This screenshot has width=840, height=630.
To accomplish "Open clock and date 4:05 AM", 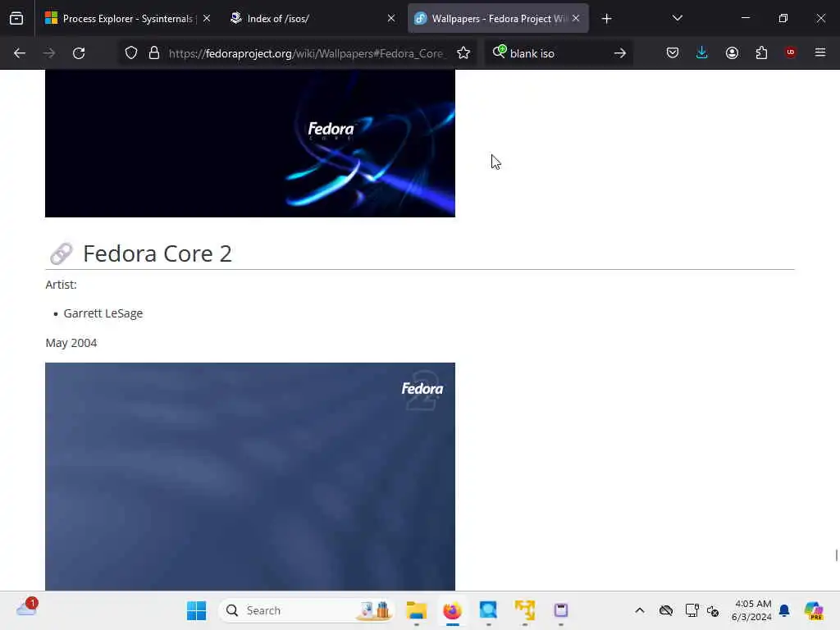I will (751, 610).
